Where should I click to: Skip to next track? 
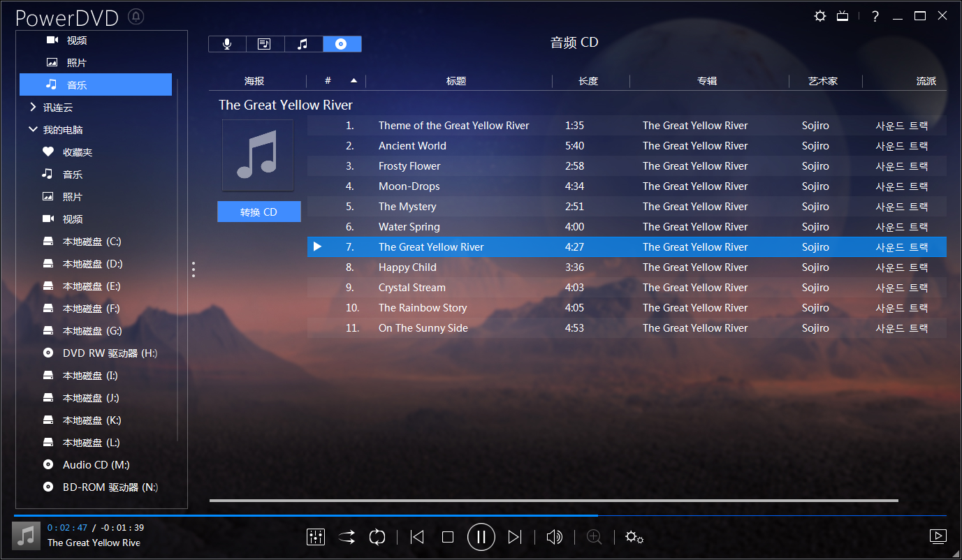coord(515,537)
